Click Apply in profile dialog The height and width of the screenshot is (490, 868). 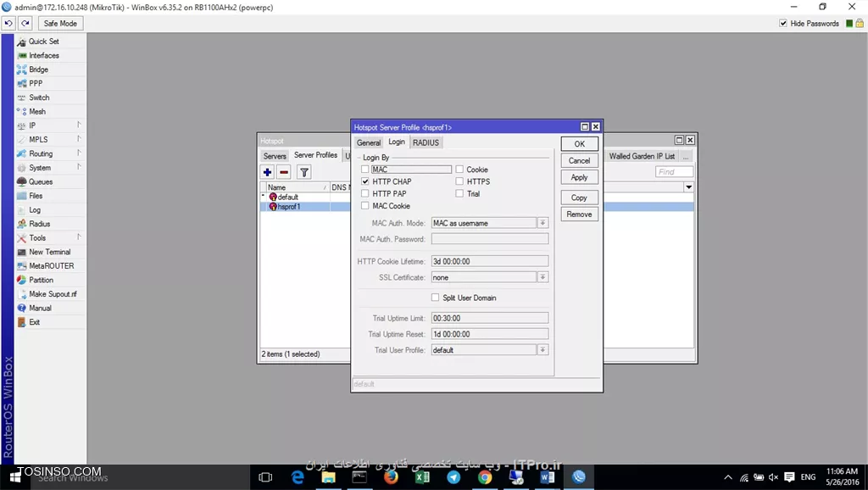coord(579,177)
